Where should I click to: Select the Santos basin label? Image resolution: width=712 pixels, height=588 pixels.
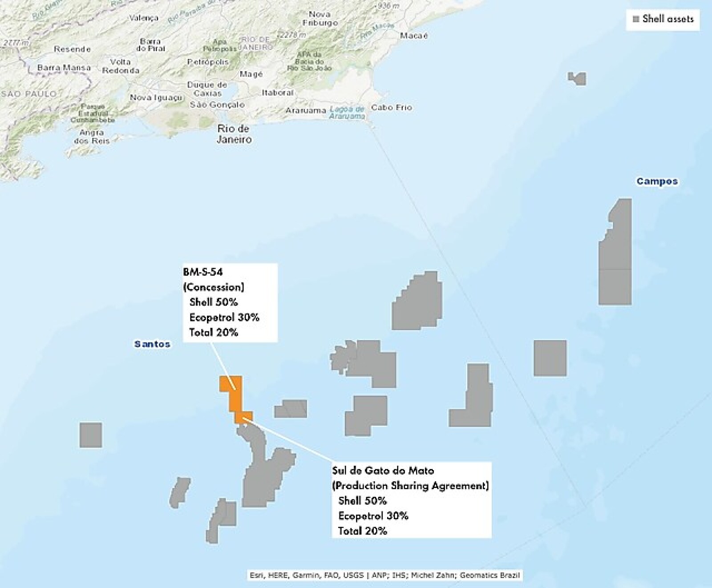point(151,344)
